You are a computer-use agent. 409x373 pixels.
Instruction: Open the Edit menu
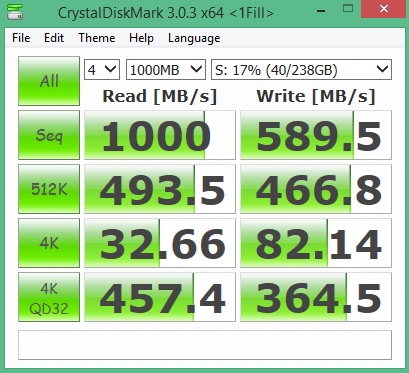coord(54,38)
